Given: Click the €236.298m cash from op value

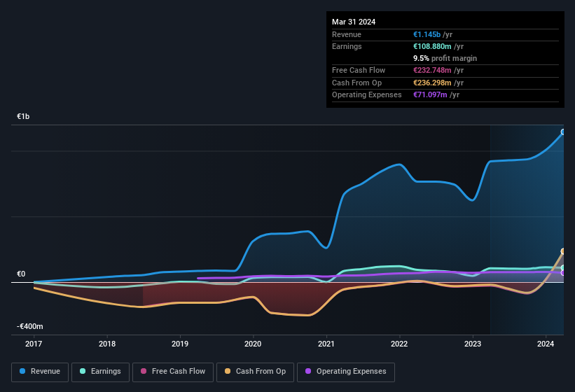Looking at the screenshot, I should pyautogui.click(x=432, y=83).
